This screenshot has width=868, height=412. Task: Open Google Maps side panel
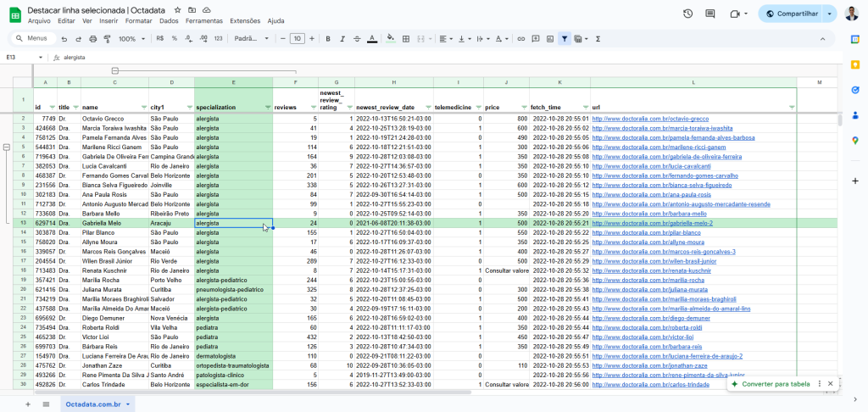[855, 141]
